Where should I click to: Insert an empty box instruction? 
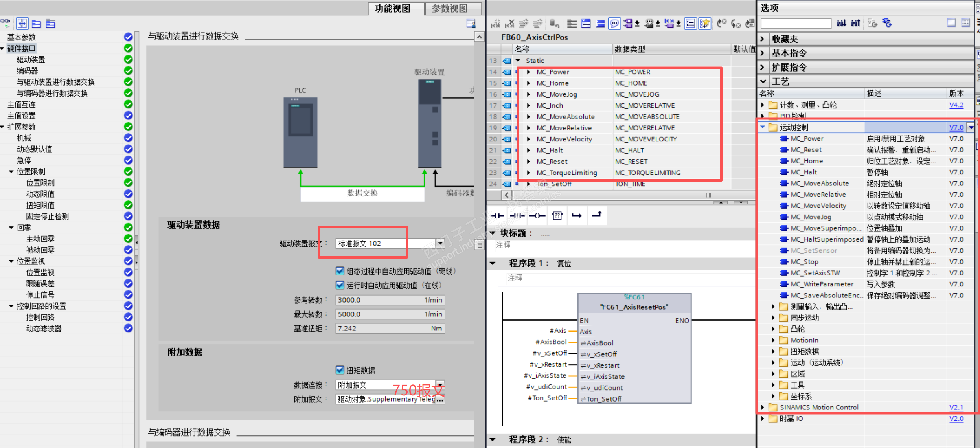[557, 215]
